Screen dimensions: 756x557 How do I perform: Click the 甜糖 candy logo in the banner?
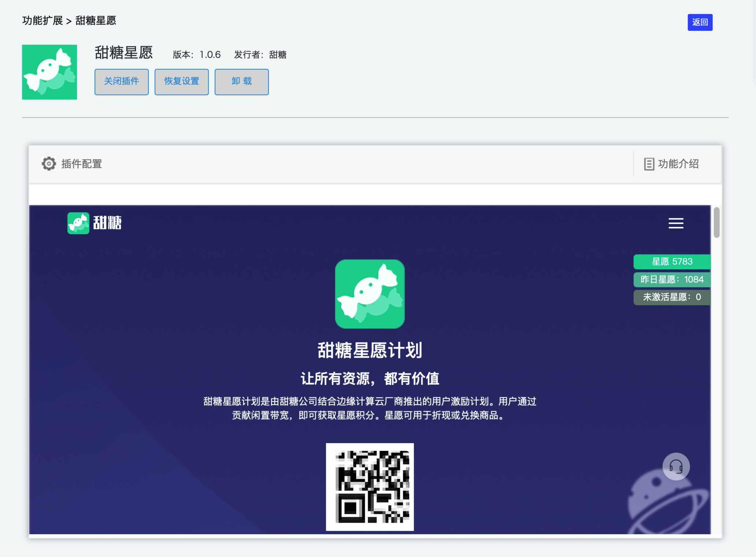click(78, 222)
